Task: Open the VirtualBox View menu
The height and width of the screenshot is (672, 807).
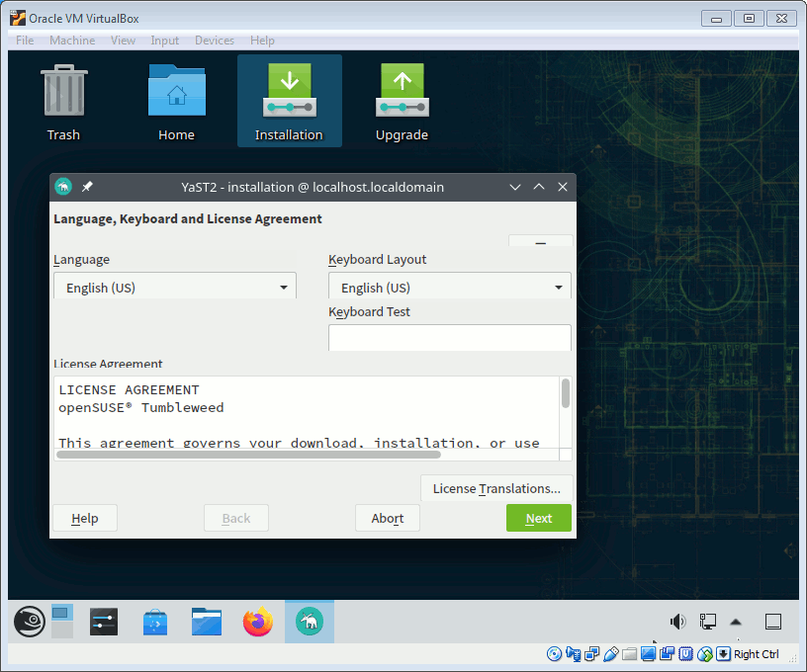Action: tap(123, 41)
